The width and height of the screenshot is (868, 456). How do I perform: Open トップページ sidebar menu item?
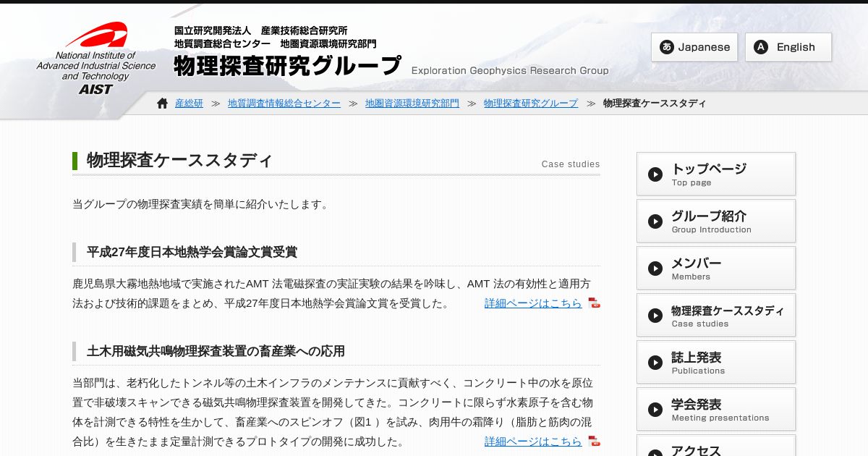[x=716, y=174]
